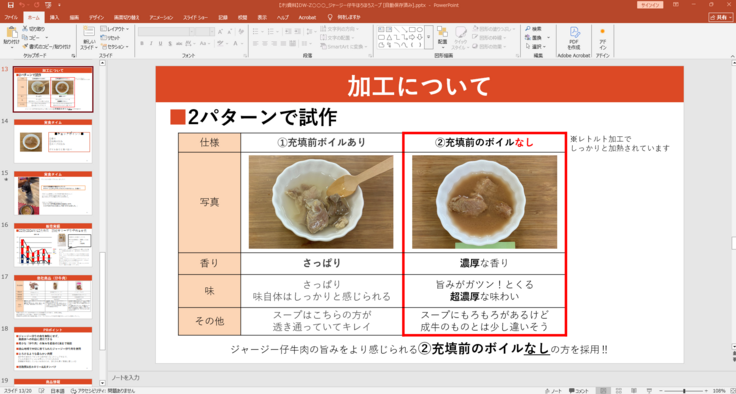Switch to Slide Show (スライドショー) tab
The height and width of the screenshot is (394, 736).
(195, 17)
